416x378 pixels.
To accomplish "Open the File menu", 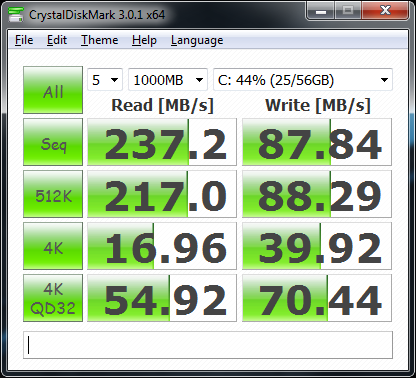I will tap(24, 40).
